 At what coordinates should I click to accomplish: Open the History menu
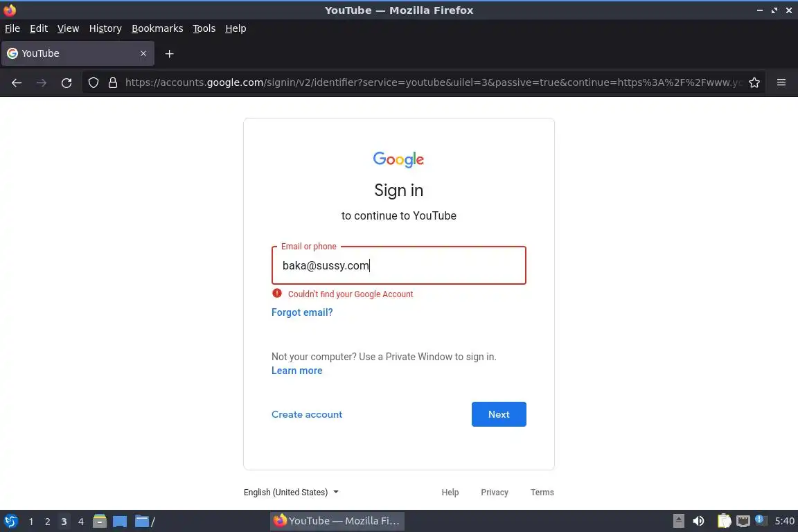point(105,28)
